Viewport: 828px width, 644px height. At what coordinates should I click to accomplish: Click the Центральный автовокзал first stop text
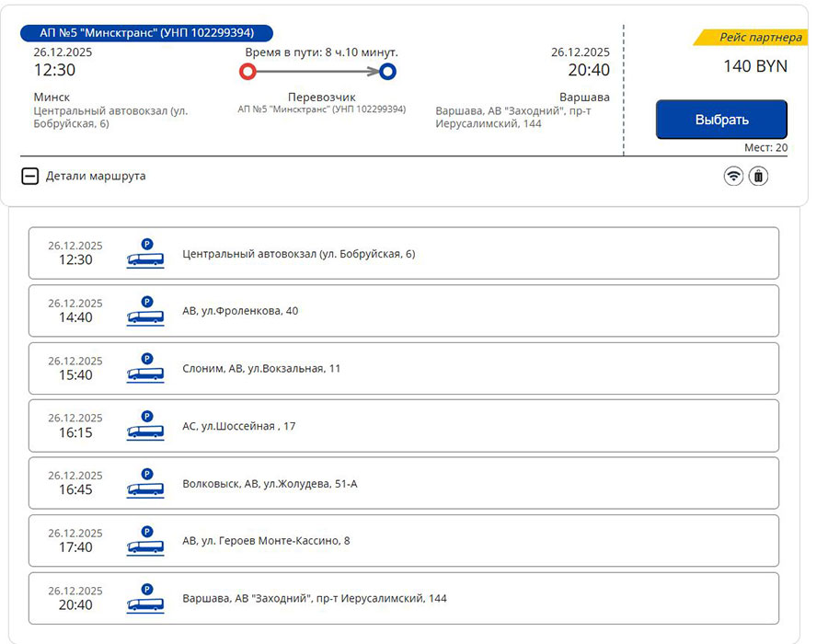(x=299, y=253)
